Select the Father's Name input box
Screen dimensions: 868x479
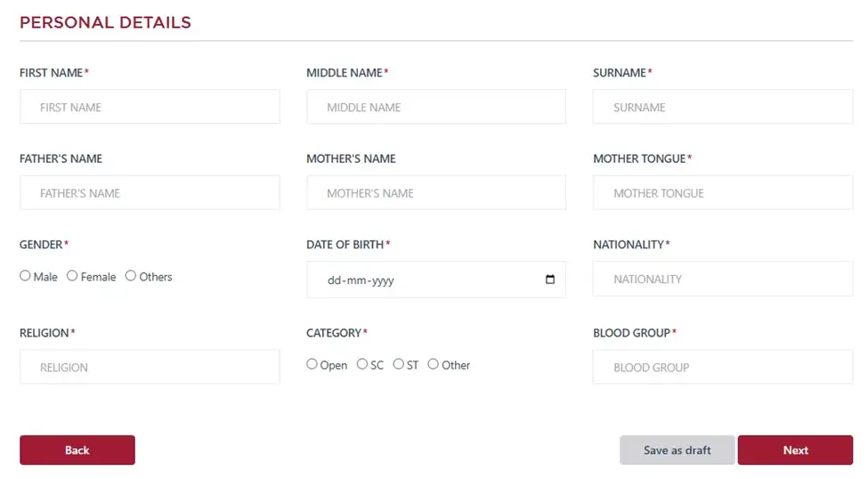pos(150,192)
